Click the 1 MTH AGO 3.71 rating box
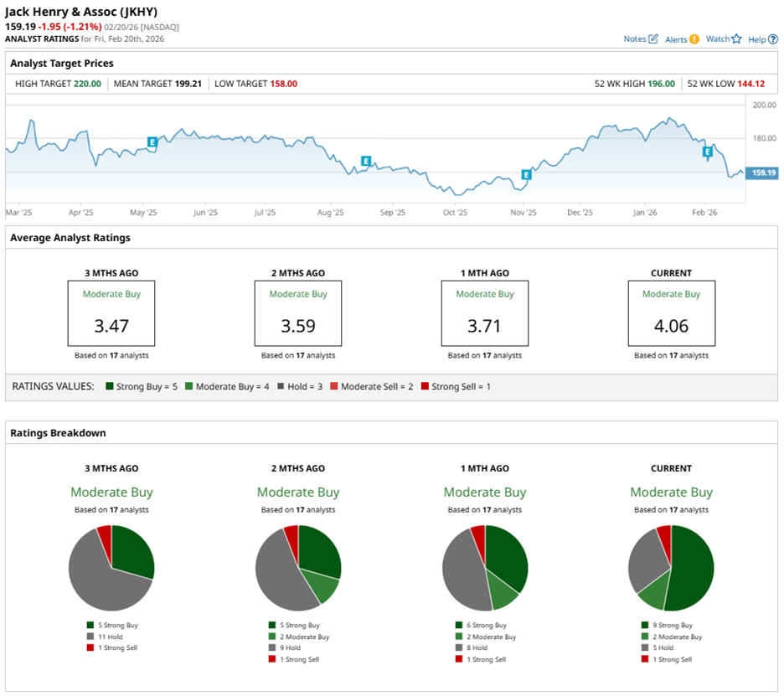Image resolution: width=784 pixels, height=696 pixels. coord(484,313)
